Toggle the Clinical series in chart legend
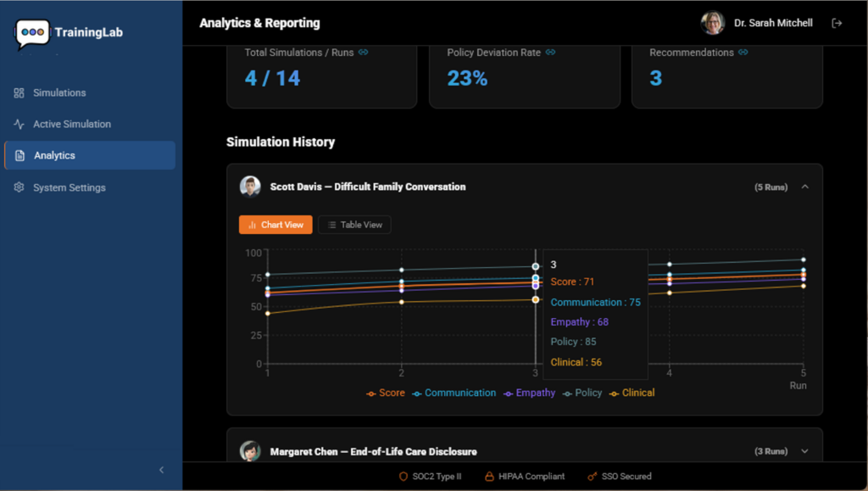This screenshot has width=868, height=491. click(632, 393)
